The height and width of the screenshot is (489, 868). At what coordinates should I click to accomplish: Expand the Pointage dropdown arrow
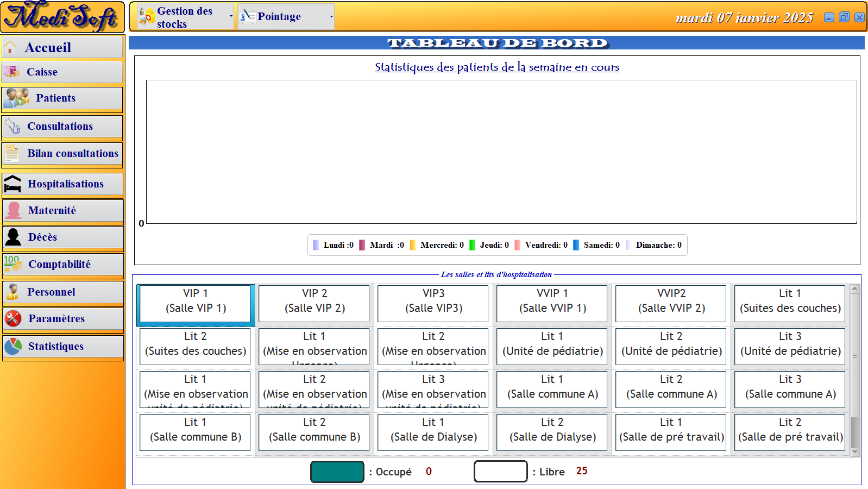331,17
